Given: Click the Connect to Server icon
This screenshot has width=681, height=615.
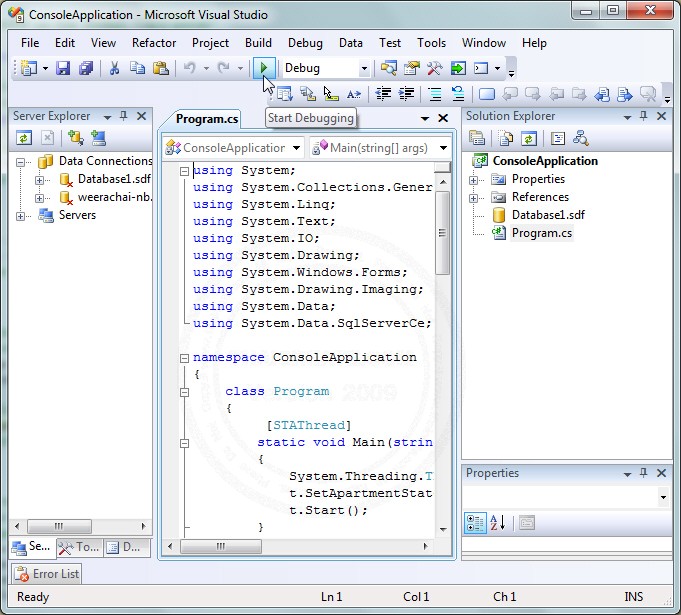Looking at the screenshot, I should 99,138.
